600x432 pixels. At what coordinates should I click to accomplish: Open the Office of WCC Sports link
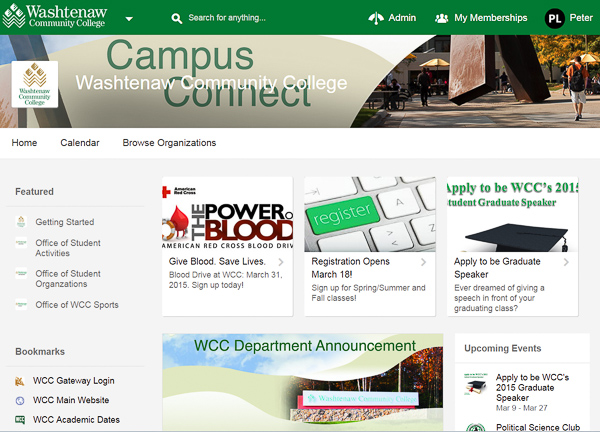[x=75, y=305]
